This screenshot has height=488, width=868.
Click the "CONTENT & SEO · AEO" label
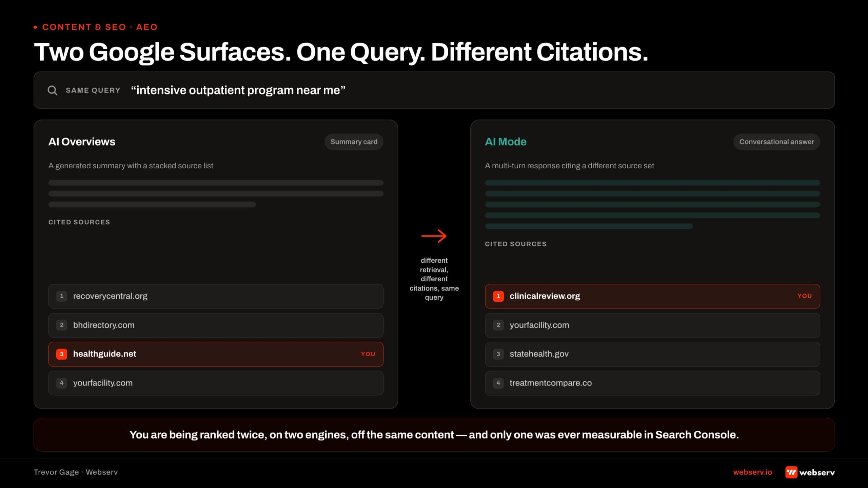click(100, 27)
